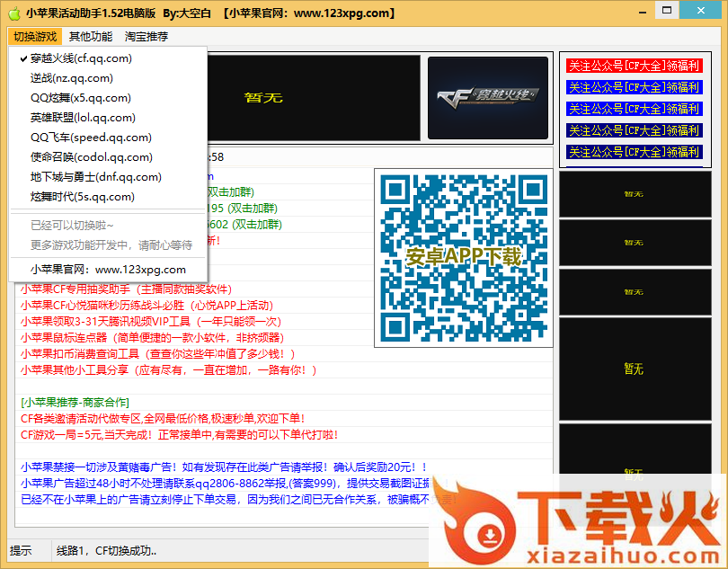Click the CF 穿越火线 logo banner

487,98
